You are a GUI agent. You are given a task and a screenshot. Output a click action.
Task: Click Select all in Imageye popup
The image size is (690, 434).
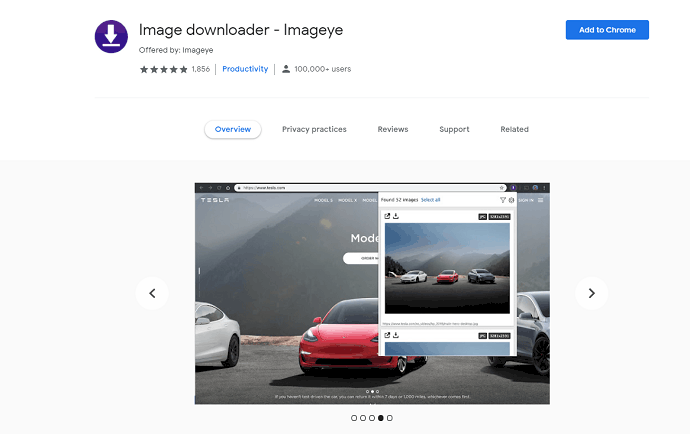click(x=430, y=200)
